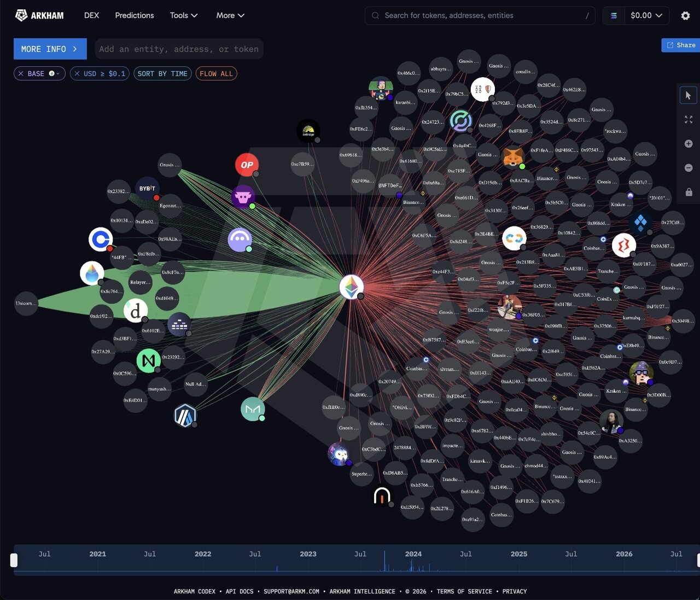Click the 2022 label on the timeline

203,554
